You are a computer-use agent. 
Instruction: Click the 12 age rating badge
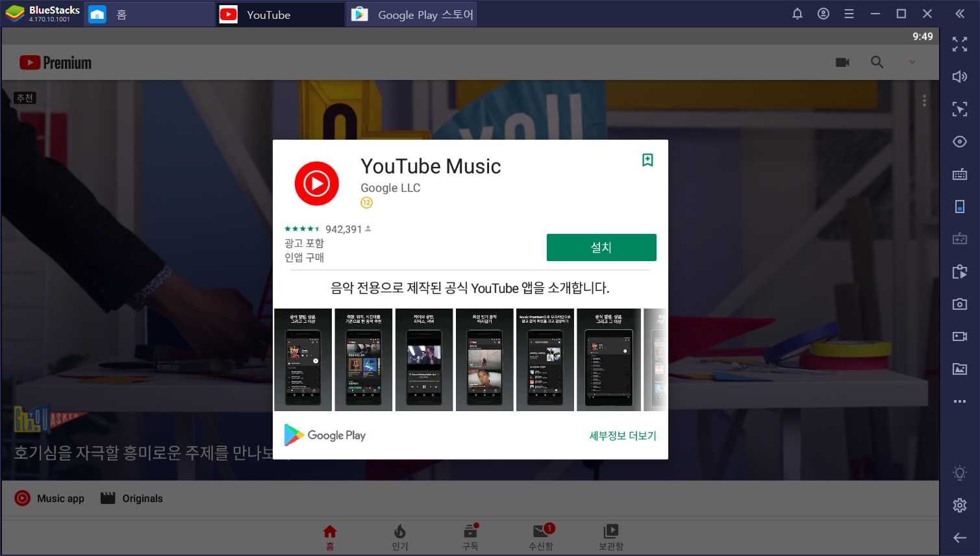pos(366,203)
